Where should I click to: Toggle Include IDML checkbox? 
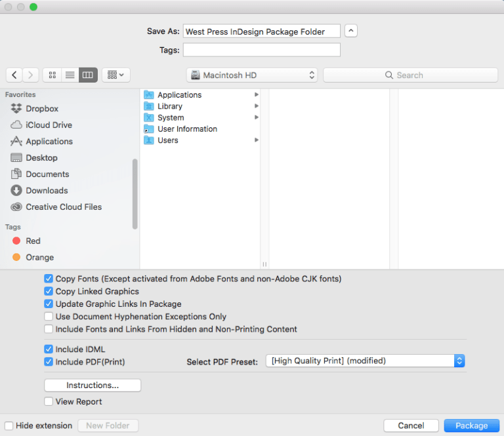[49, 349]
